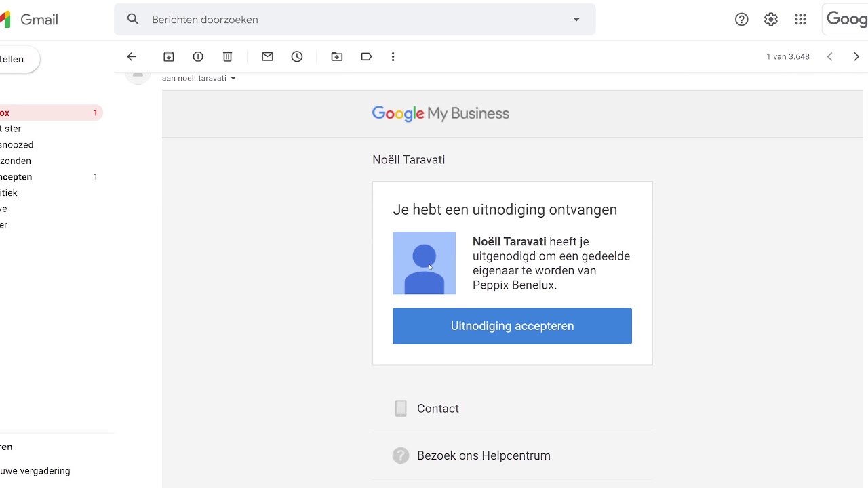This screenshot has height=488, width=868.
Task: Click the Helpcentrum question mark icon
Action: [401, 455]
